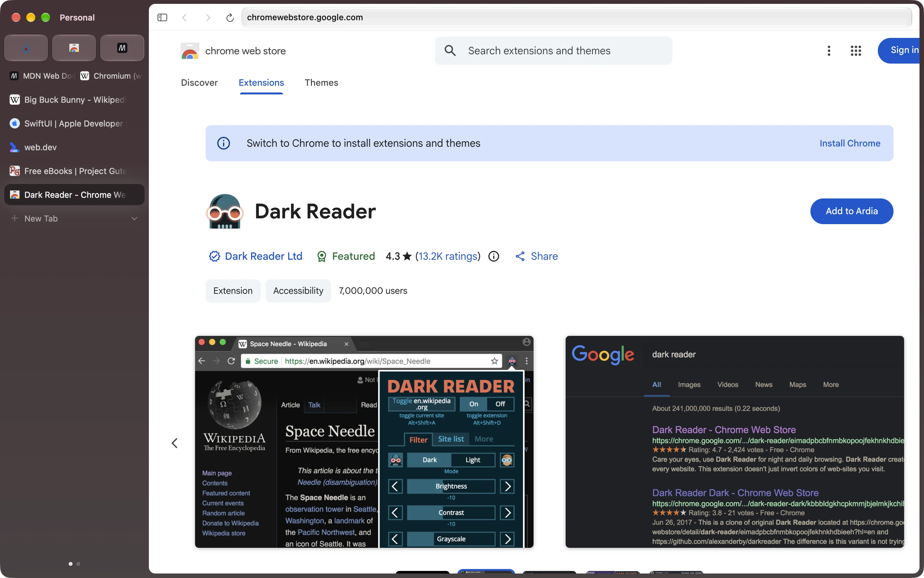Open the Google apps grid
The height and width of the screenshot is (578, 924).
[x=856, y=50]
